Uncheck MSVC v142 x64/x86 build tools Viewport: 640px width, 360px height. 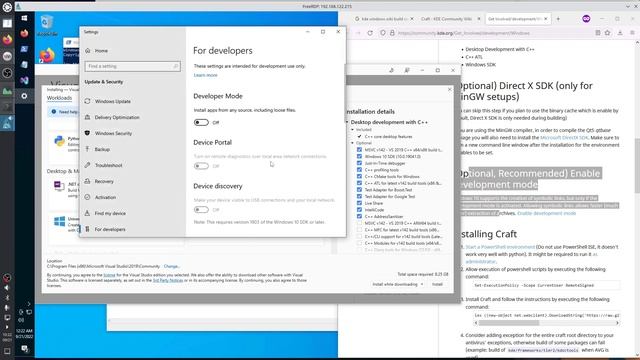click(x=359, y=150)
